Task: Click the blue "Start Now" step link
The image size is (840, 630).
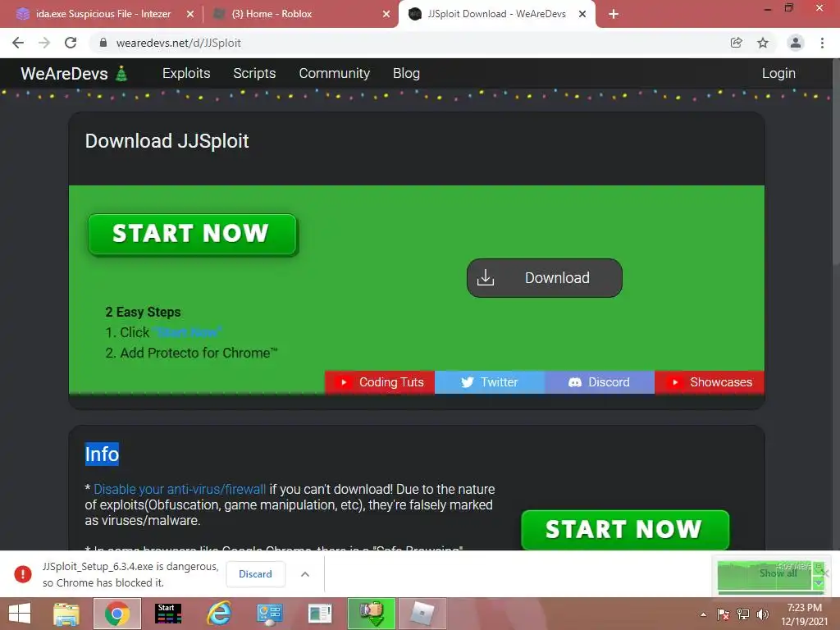Action: click(x=187, y=333)
